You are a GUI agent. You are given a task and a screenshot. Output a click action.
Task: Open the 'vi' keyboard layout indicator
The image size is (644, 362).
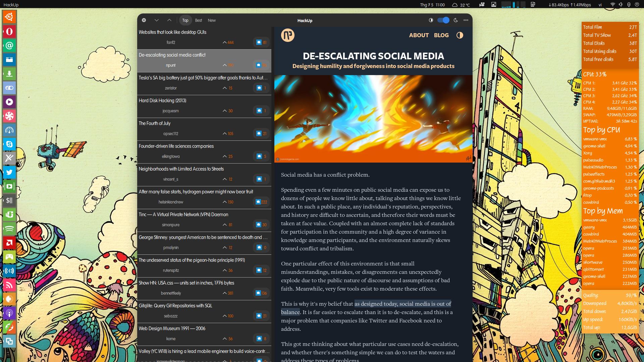(600, 5)
